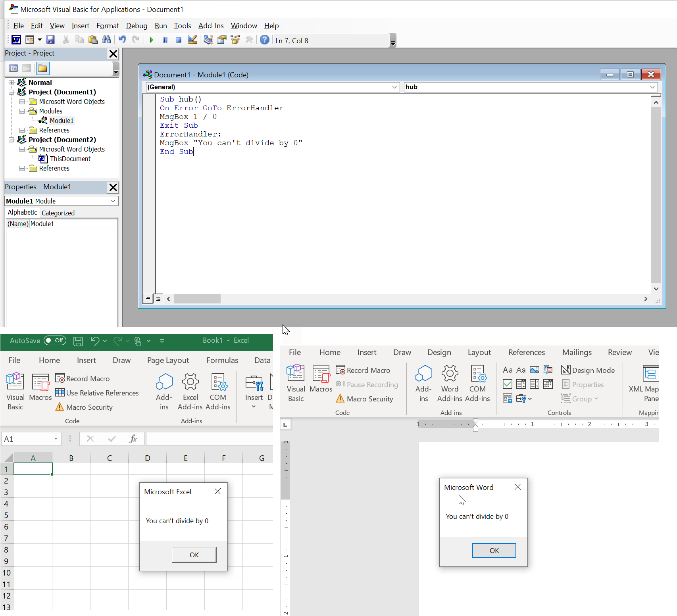Open COM Add-ins in Word ribbon
Image resolution: width=677 pixels, height=616 pixels.
pos(477,383)
